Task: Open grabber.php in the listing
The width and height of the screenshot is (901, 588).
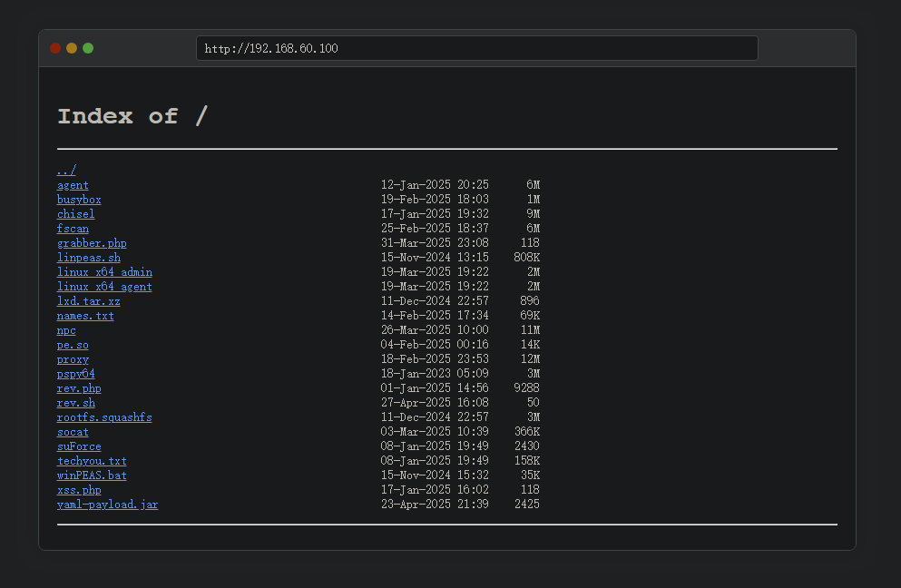Action: pyautogui.click(x=92, y=243)
